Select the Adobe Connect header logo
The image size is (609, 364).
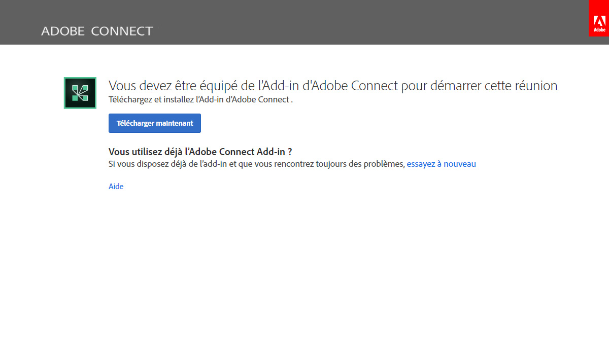tap(97, 30)
